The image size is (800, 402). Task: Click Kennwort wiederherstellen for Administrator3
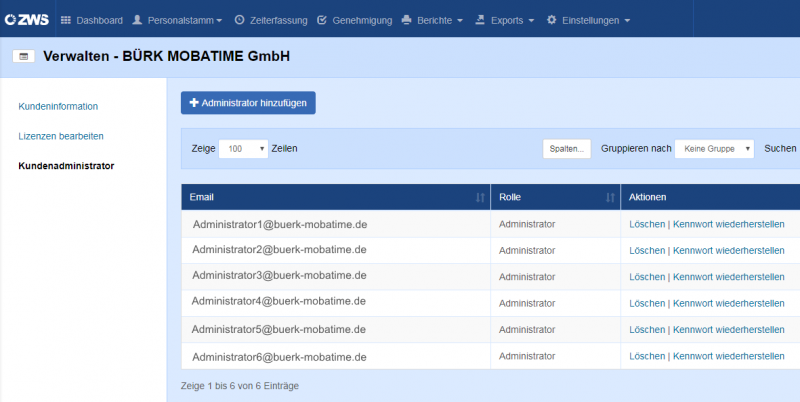(x=729, y=277)
